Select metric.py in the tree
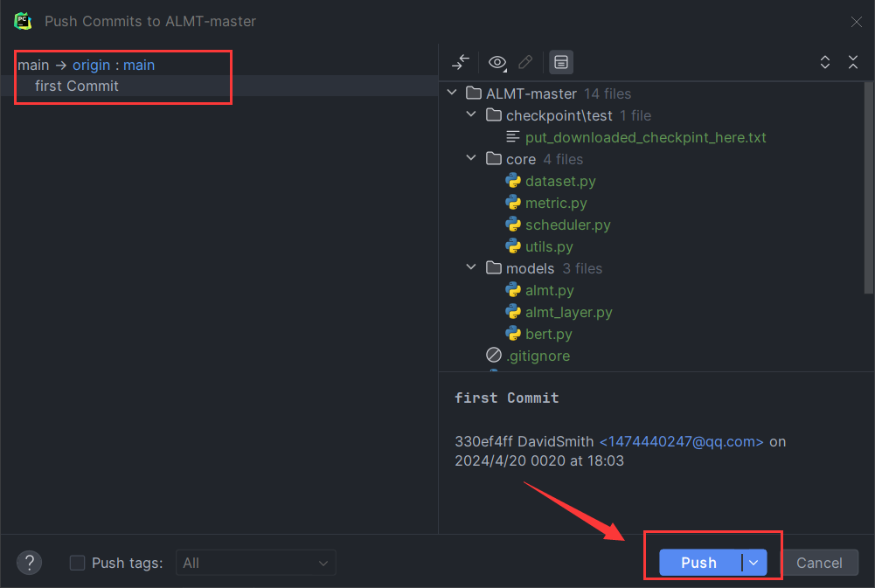 [556, 203]
